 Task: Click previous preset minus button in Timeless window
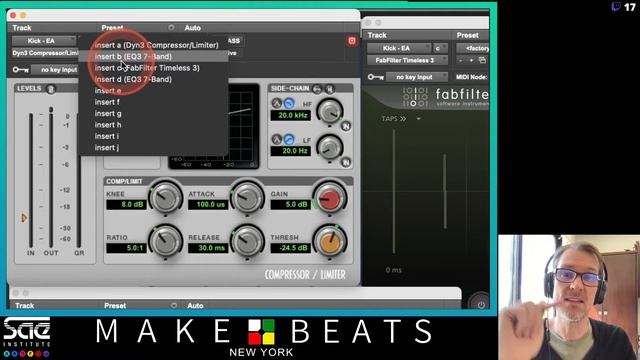[461, 60]
